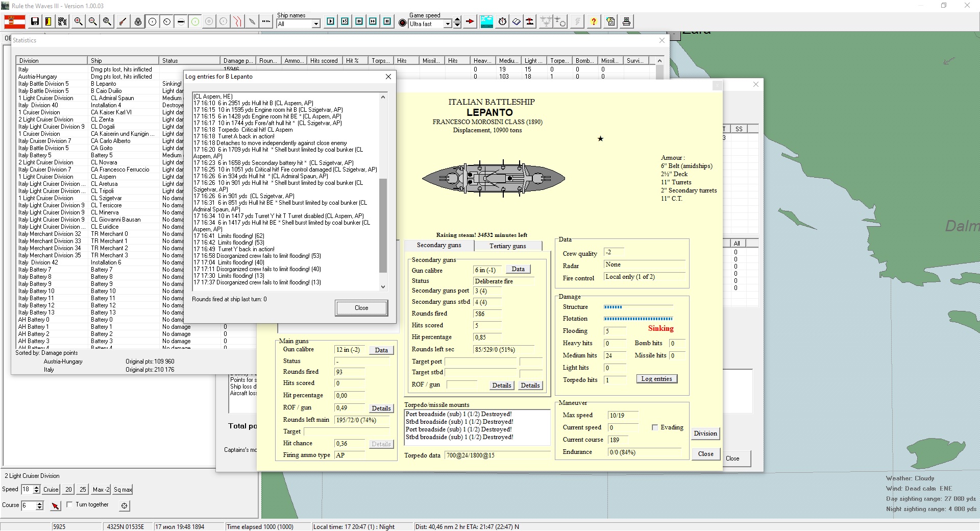
Task: Click the Division button on ship panel
Action: click(705, 433)
